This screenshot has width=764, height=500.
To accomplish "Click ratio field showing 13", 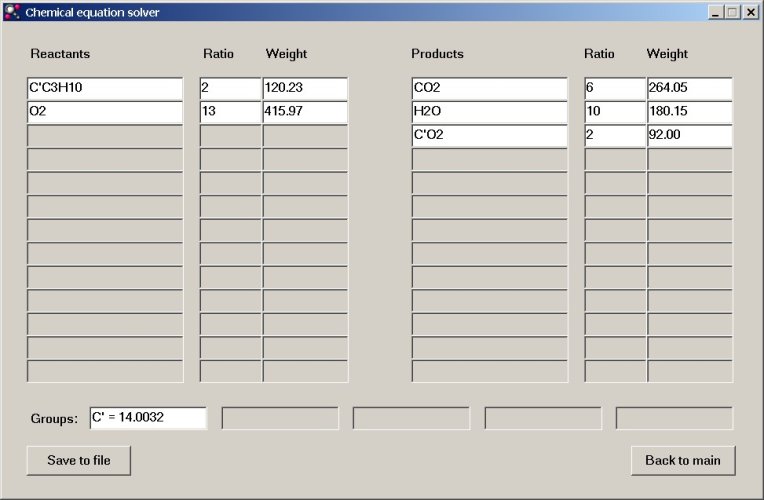I will (x=230, y=111).
